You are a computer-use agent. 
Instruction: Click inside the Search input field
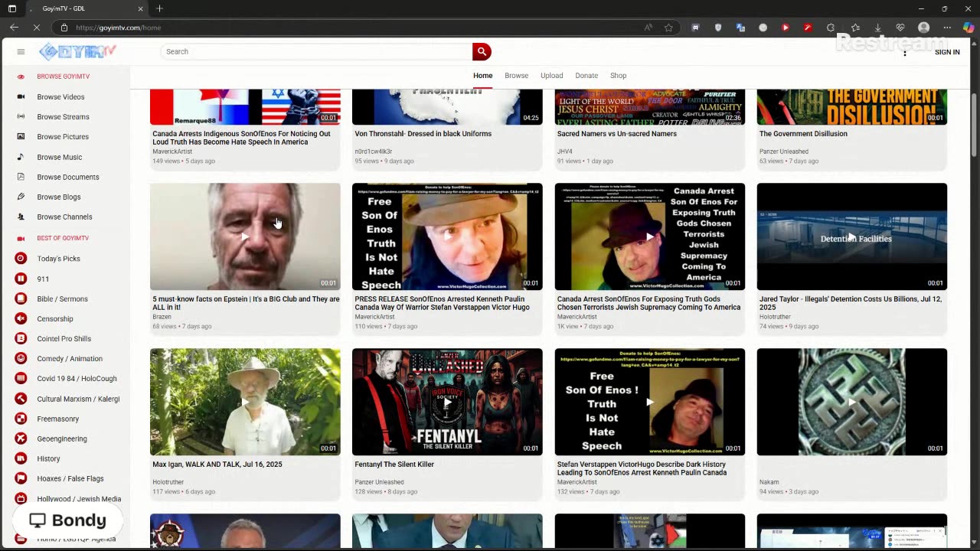(x=316, y=51)
